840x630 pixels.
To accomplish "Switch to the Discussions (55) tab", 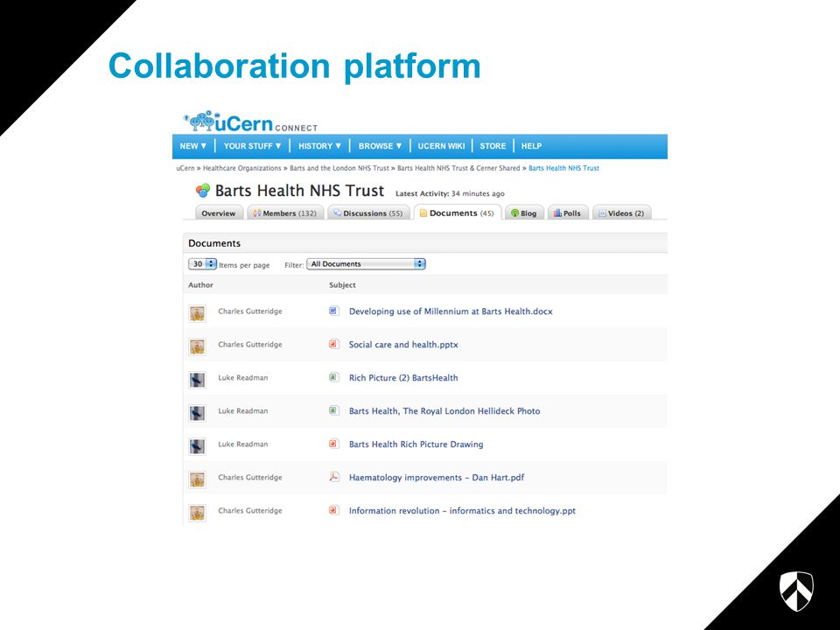I will point(368,213).
